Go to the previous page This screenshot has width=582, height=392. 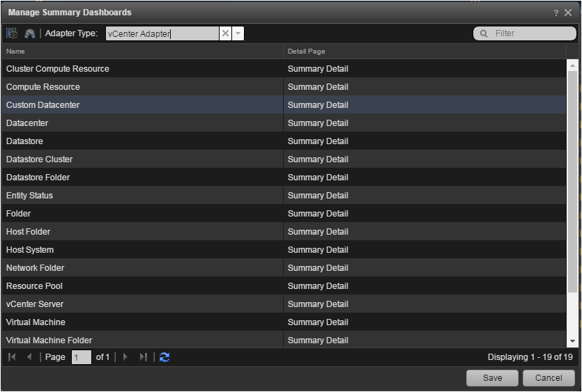(29, 357)
